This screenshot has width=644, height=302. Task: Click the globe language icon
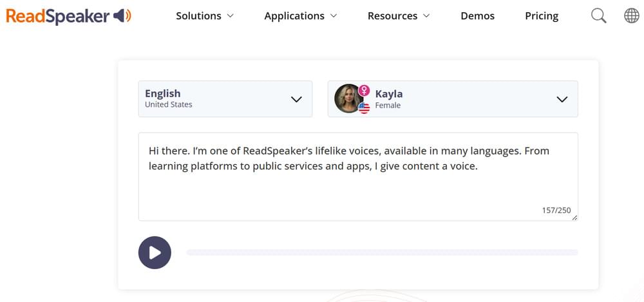coord(631,16)
